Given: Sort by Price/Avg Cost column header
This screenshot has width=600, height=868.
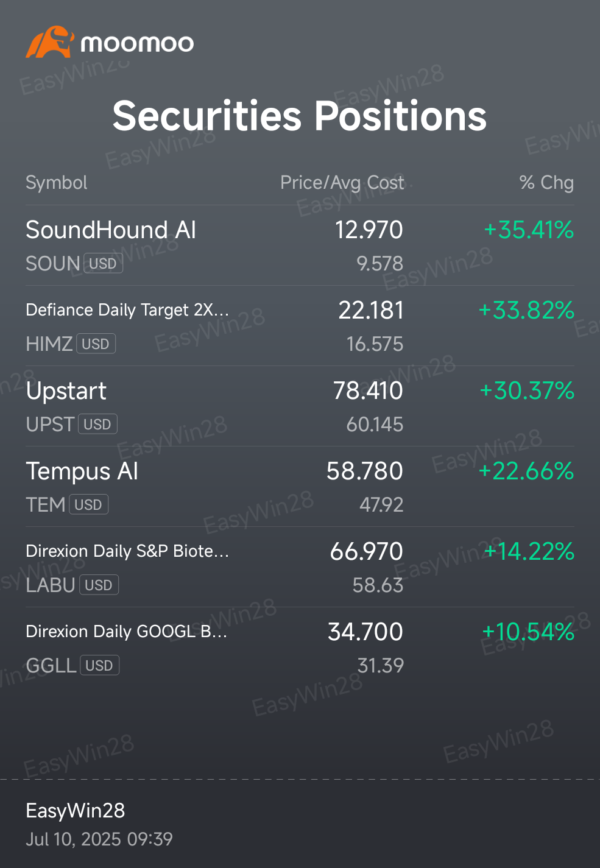Looking at the screenshot, I should tap(342, 183).
